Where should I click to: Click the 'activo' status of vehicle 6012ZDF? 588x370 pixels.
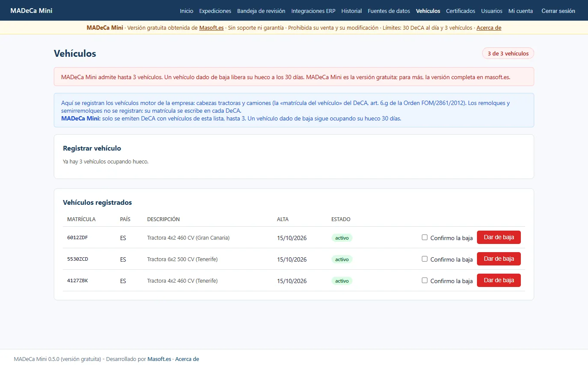click(x=342, y=238)
